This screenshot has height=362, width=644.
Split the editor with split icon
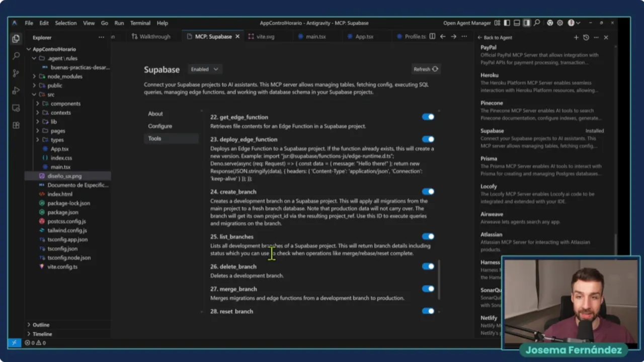[432, 37]
